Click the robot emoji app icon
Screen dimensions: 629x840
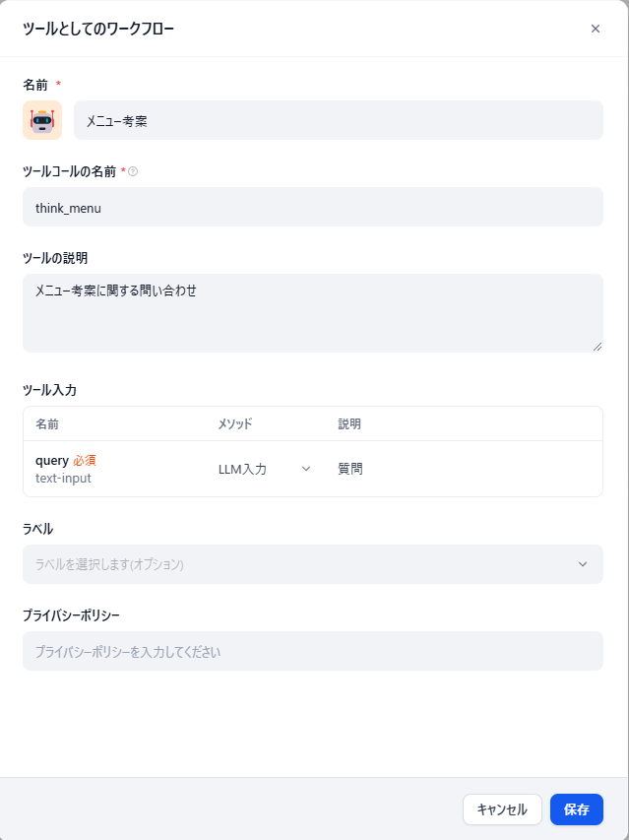pos(42,120)
